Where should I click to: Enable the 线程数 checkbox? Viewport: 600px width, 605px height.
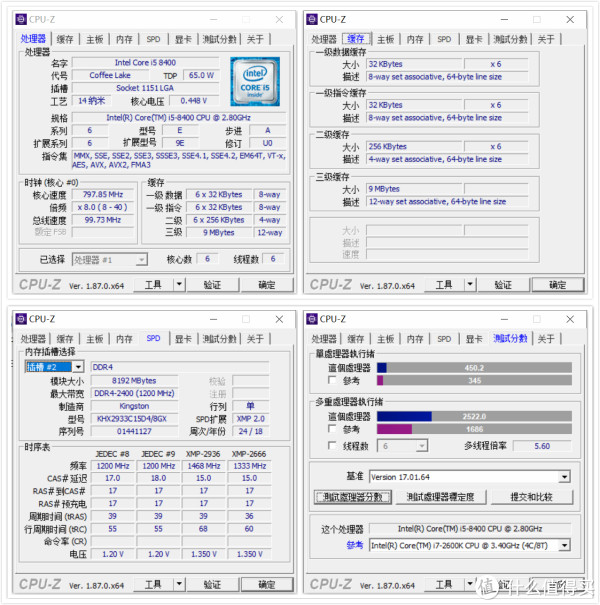pyautogui.click(x=331, y=446)
